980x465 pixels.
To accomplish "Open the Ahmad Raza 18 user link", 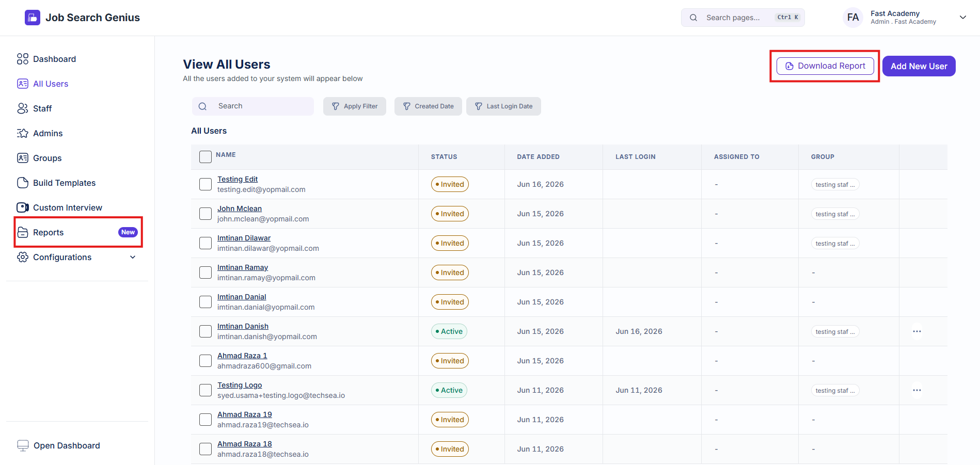I will click(245, 444).
